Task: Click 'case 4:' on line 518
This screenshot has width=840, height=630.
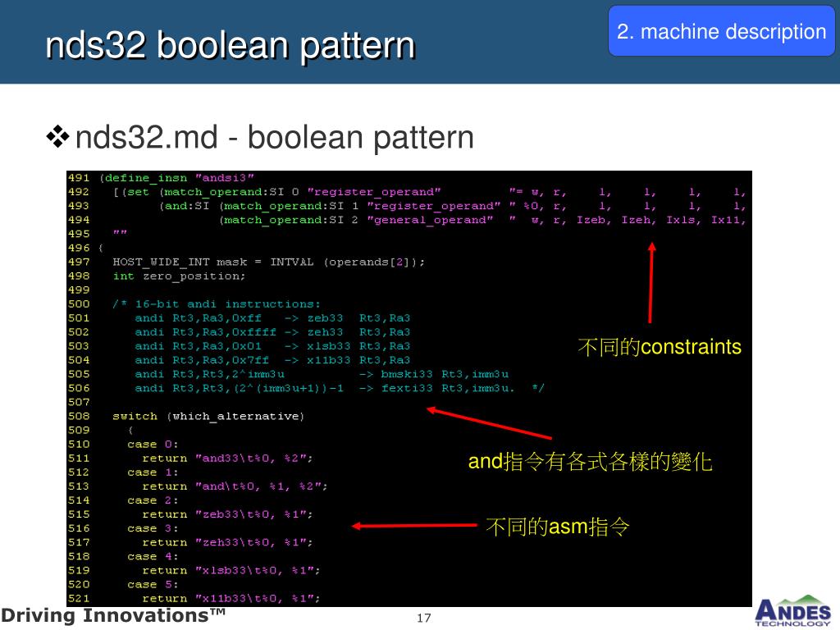Action: click(153, 556)
